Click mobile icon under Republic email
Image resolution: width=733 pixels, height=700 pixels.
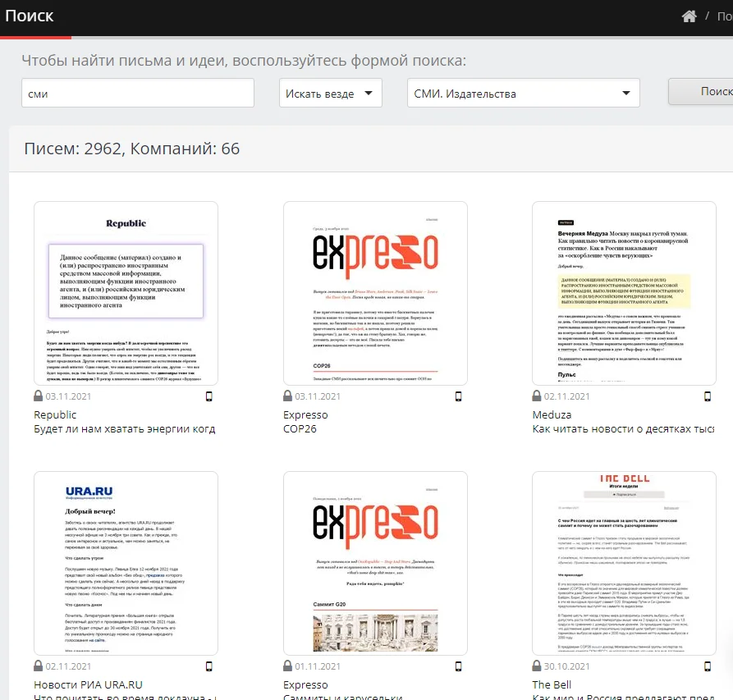pyautogui.click(x=209, y=396)
